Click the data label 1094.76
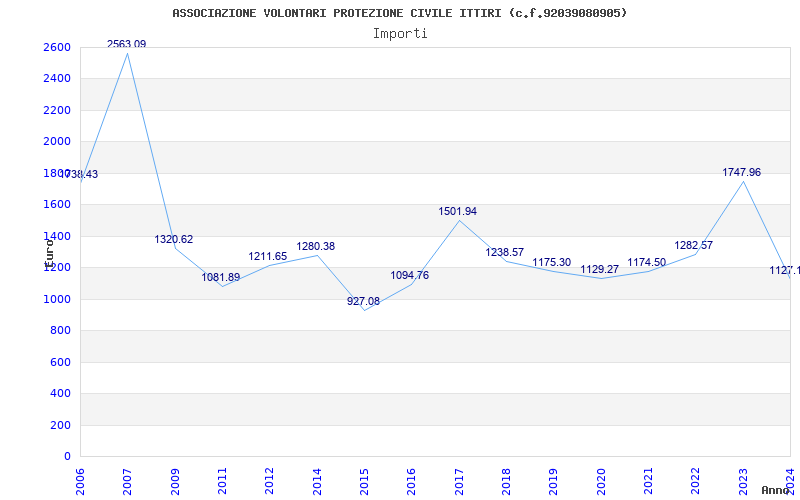 (410, 276)
